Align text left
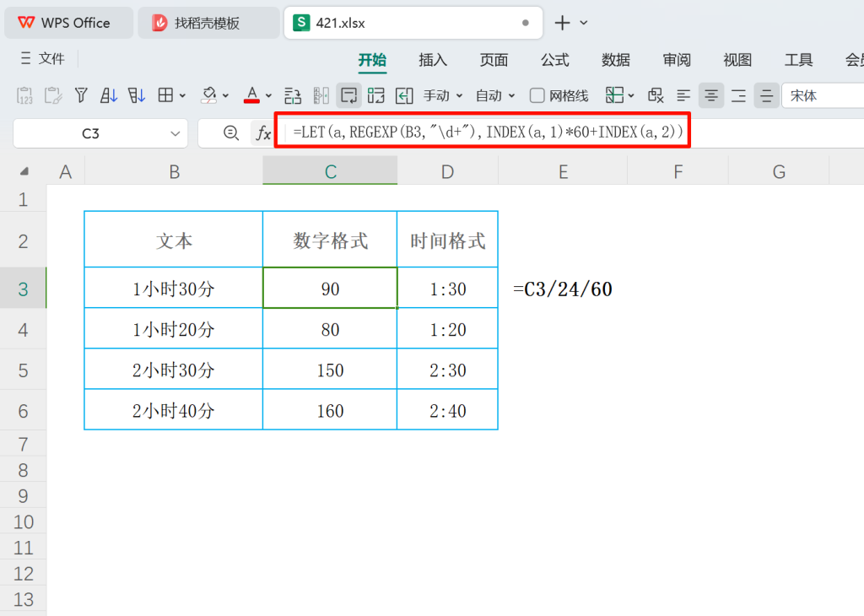The width and height of the screenshot is (864, 616). [x=683, y=96]
